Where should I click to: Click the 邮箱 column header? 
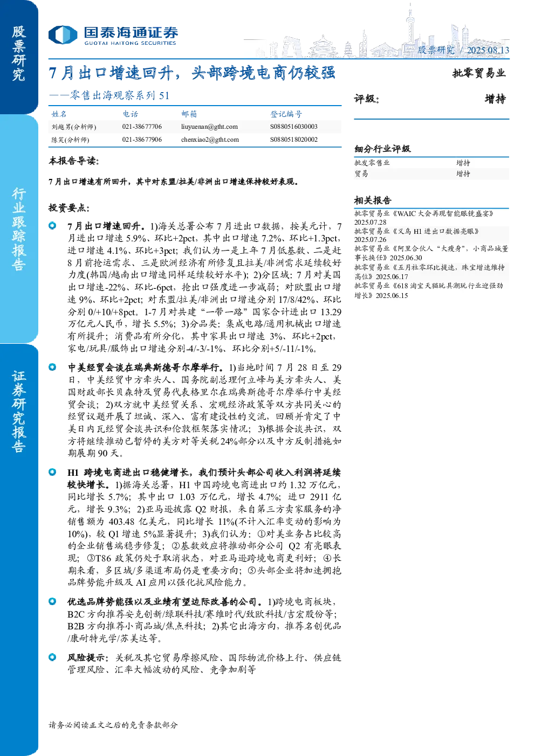tap(189, 114)
